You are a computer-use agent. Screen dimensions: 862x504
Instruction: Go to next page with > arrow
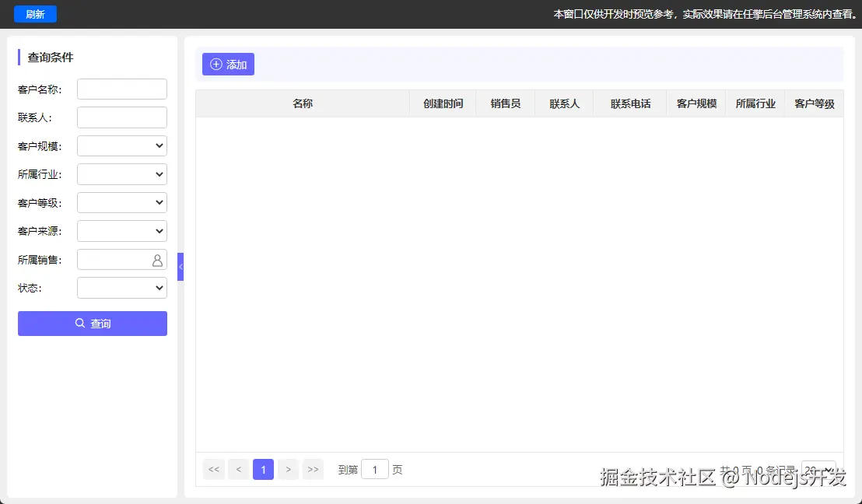point(289,469)
